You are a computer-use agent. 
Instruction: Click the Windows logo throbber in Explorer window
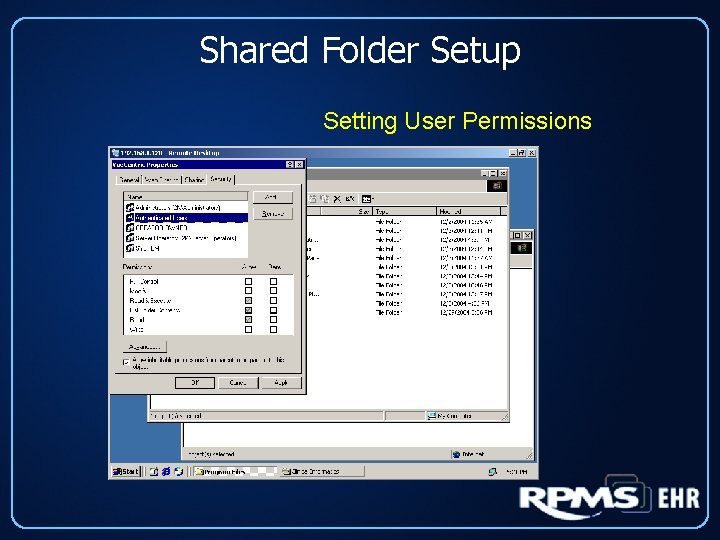pos(497,186)
